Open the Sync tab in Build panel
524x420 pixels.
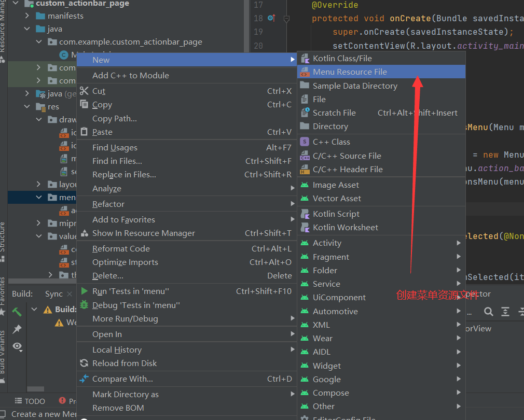pyautogui.click(x=54, y=294)
